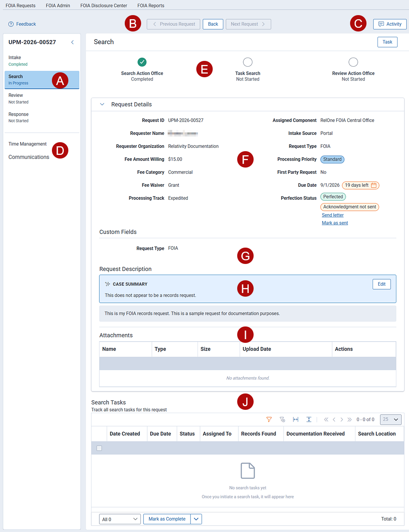Open the FOIA Reports menu

(151, 6)
